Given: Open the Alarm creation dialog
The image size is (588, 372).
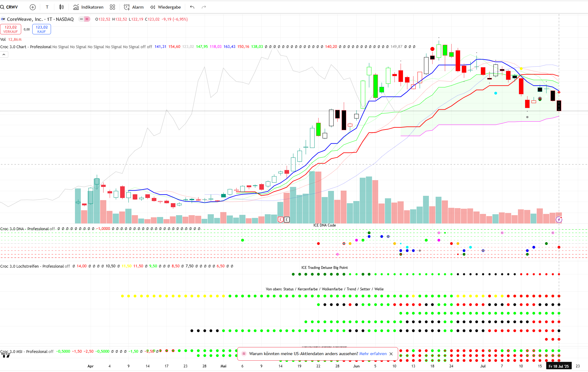Looking at the screenshot, I should click(134, 7).
